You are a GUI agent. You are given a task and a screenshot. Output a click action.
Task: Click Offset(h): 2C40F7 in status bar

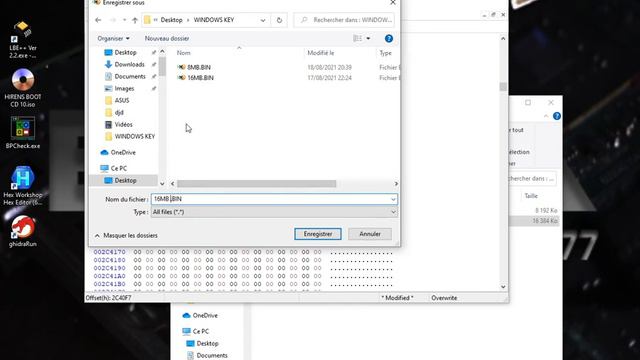tap(109, 298)
